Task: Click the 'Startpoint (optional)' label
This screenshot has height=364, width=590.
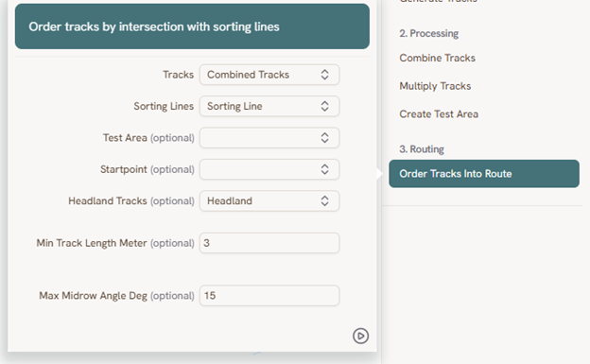Action: [147, 169]
